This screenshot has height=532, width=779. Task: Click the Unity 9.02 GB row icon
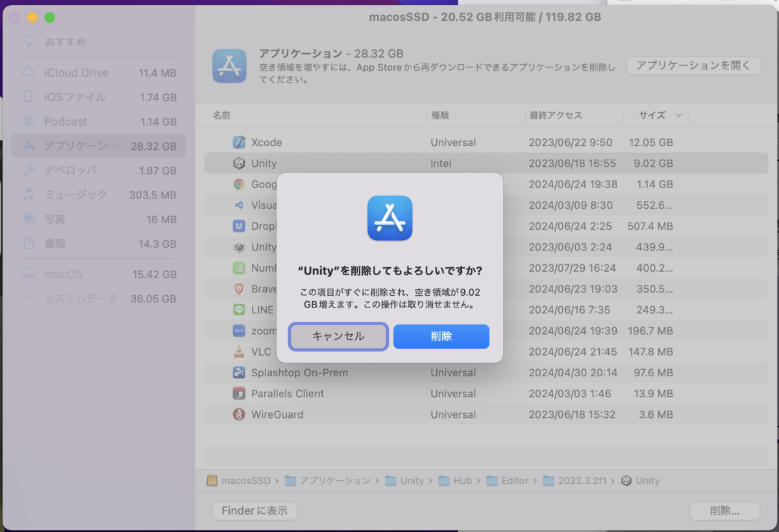click(240, 163)
